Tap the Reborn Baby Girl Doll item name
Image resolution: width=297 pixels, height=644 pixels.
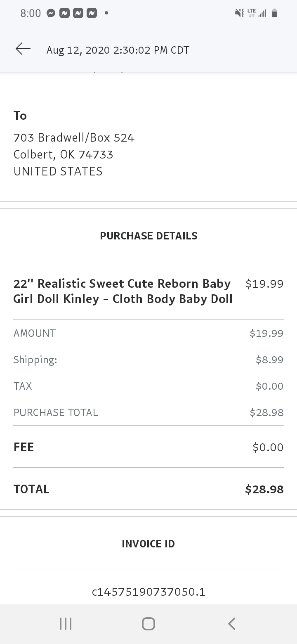pos(123,291)
